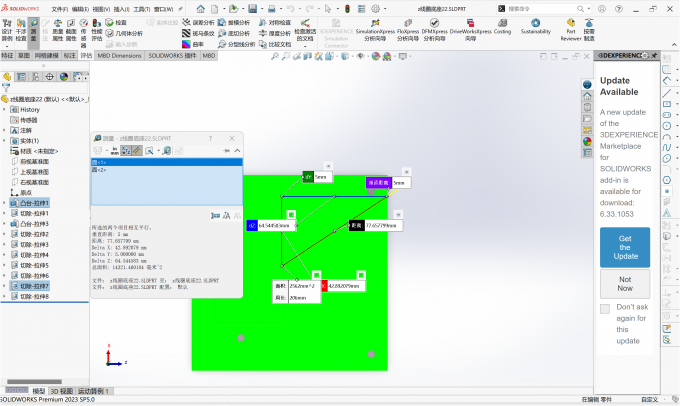Expand the 实体(1) solid bodies node
The height and width of the screenshot is (406, 680).
pos(4,141)
